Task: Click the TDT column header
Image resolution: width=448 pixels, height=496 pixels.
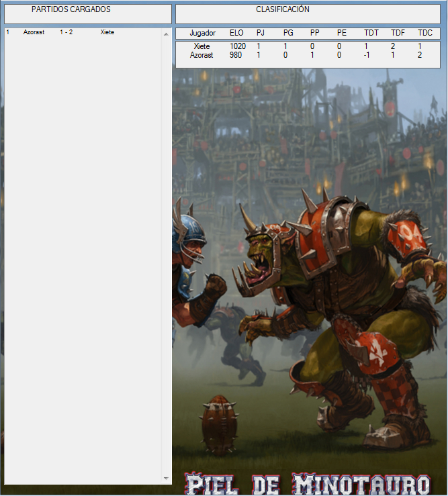Action: point(371,33)
